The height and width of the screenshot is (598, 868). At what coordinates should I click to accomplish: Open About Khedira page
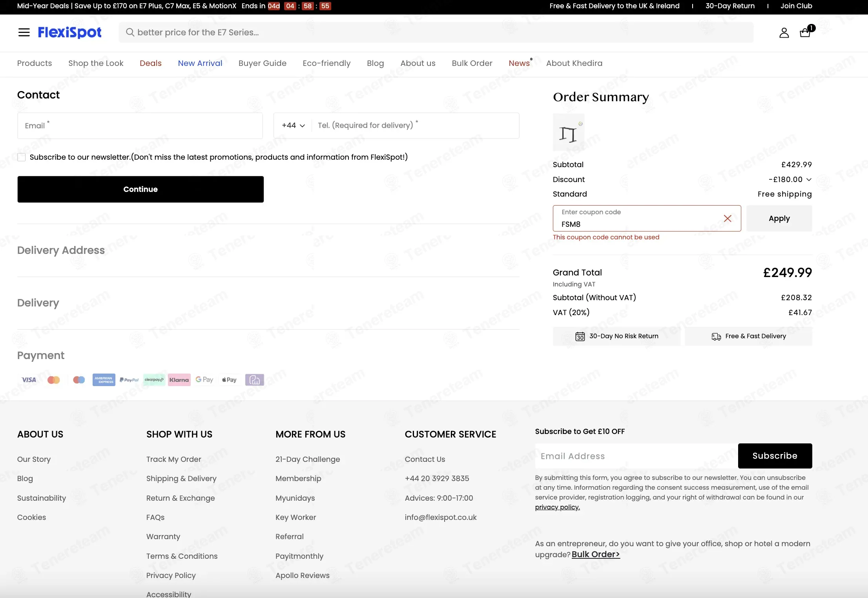click(x=574, y=63)
